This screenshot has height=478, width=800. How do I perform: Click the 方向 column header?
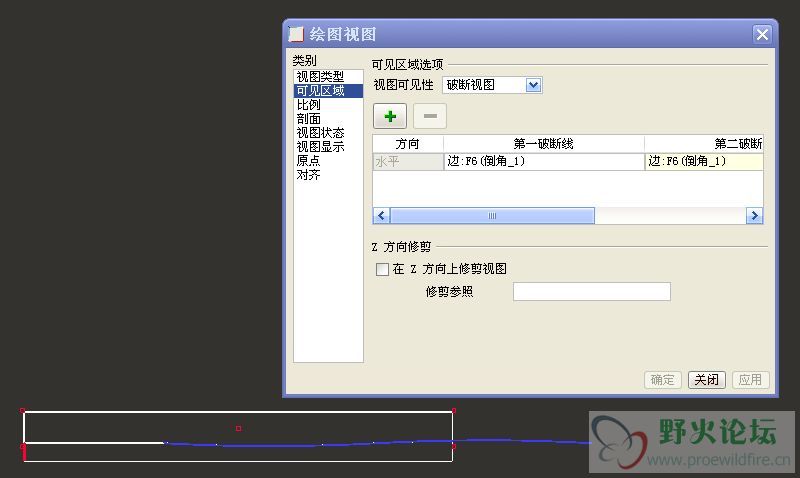(408, 144)
